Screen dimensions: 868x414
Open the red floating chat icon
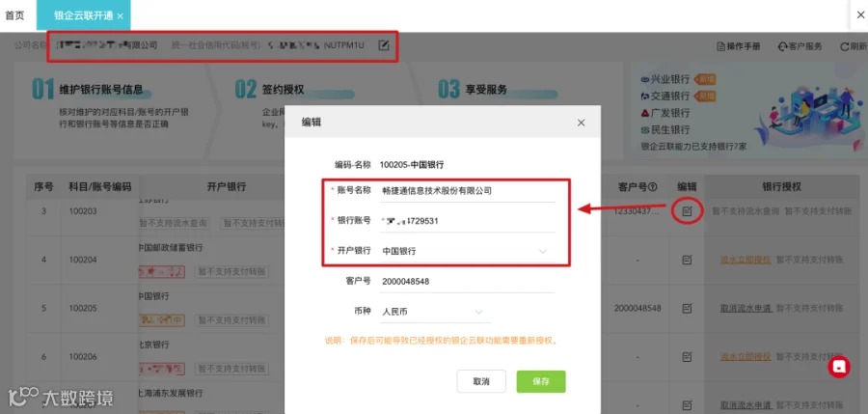pyautogui.click(x=839, y=367)
